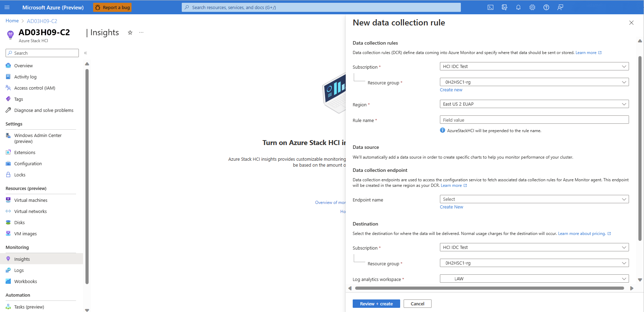Expand the top Subscription dropdown
Image resolution: width=644 pixels, height=312 pixels.
coord(534,66)
